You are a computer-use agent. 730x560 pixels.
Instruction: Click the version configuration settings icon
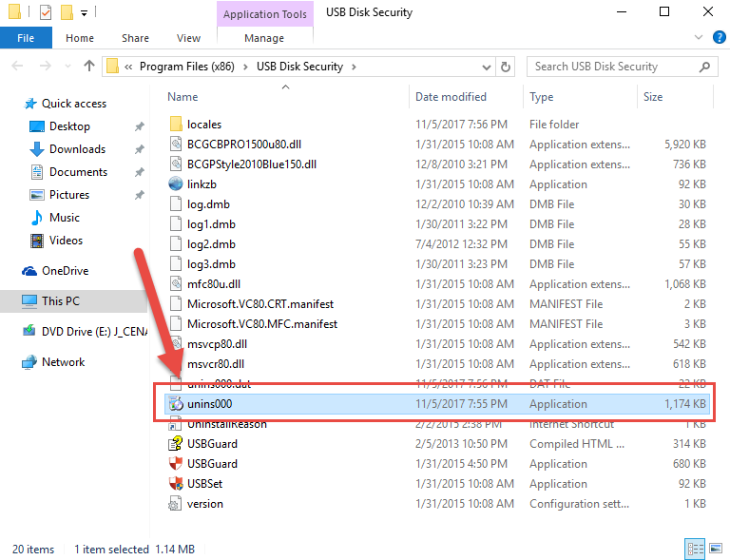[175, 504]
